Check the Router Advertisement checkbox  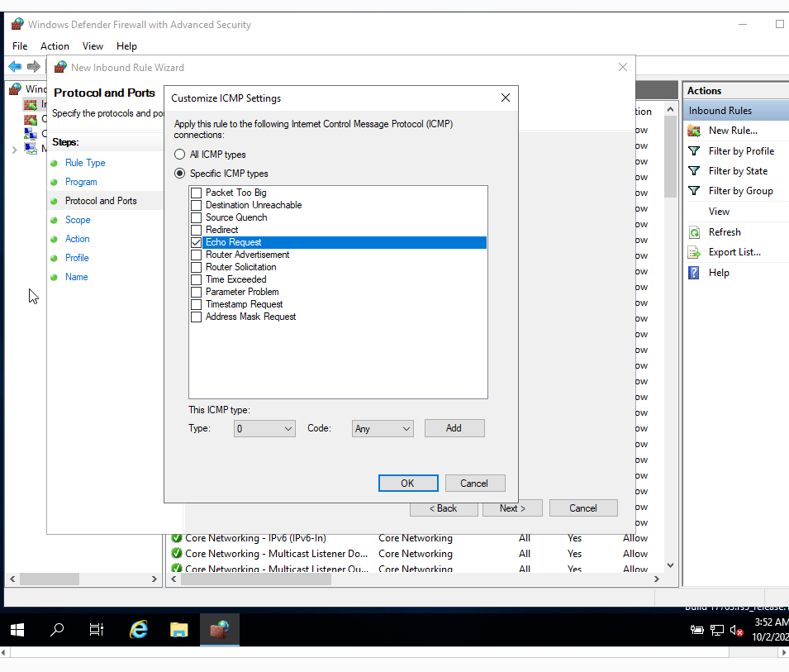(197, 255)
